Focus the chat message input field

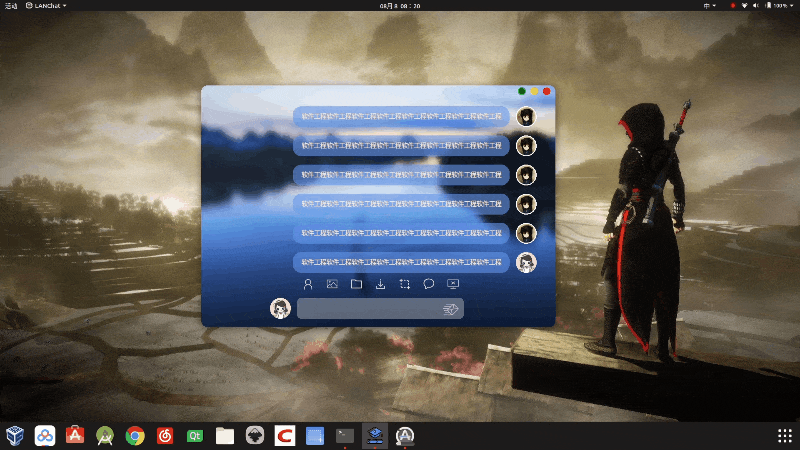click(380, 309)
